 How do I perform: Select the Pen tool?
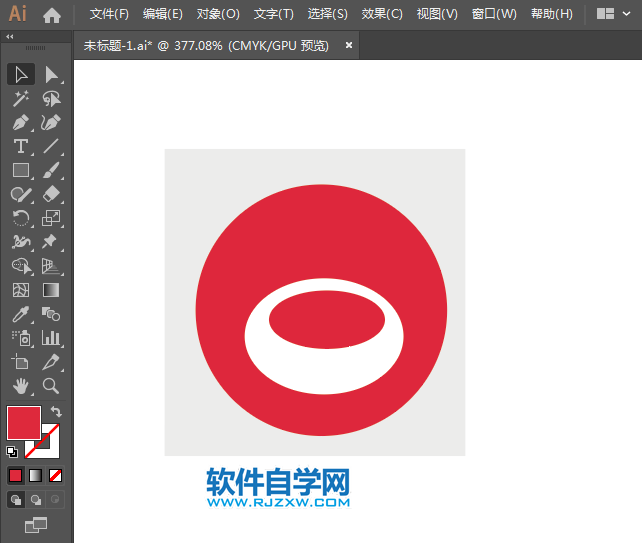[21, 122]
